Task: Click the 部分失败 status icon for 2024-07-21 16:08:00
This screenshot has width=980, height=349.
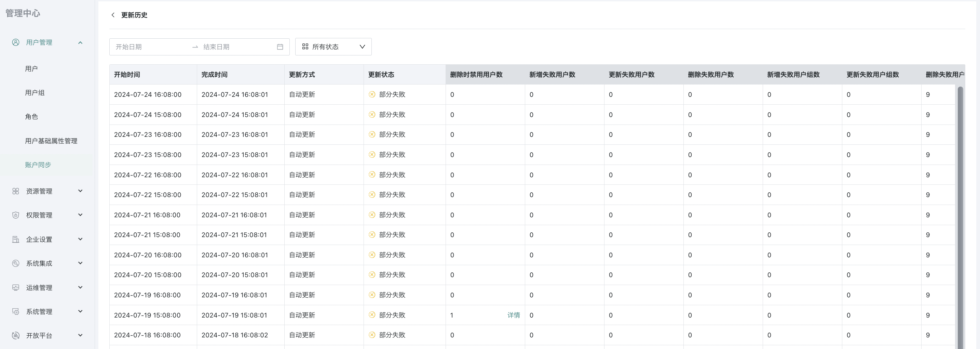Action: (x=372, y=215)
